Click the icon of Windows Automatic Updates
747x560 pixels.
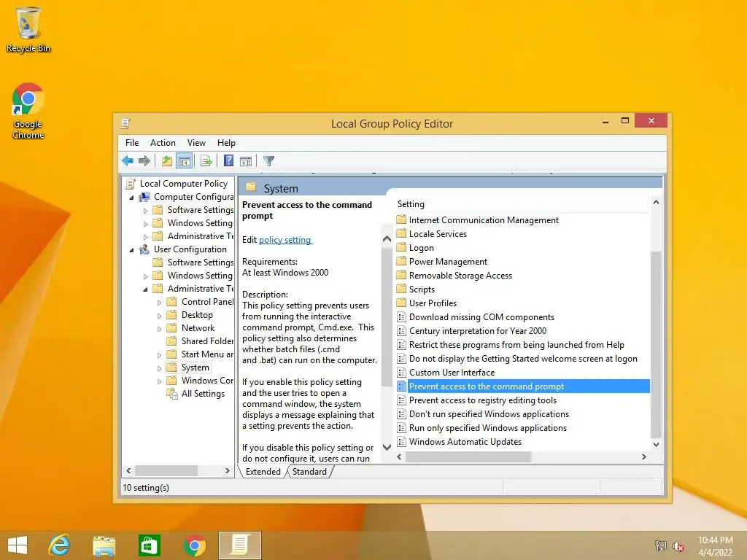(402, 442)
